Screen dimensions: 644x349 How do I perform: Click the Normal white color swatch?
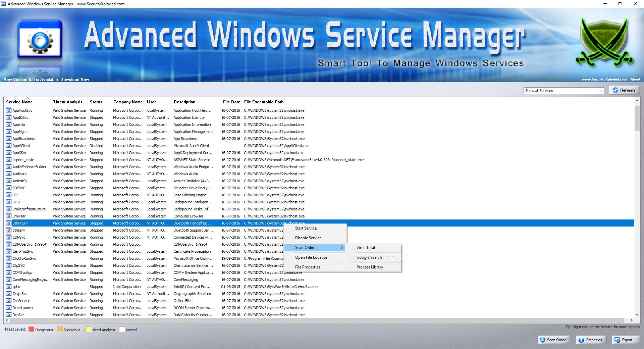pyautogui.click(x=122, y=329)
